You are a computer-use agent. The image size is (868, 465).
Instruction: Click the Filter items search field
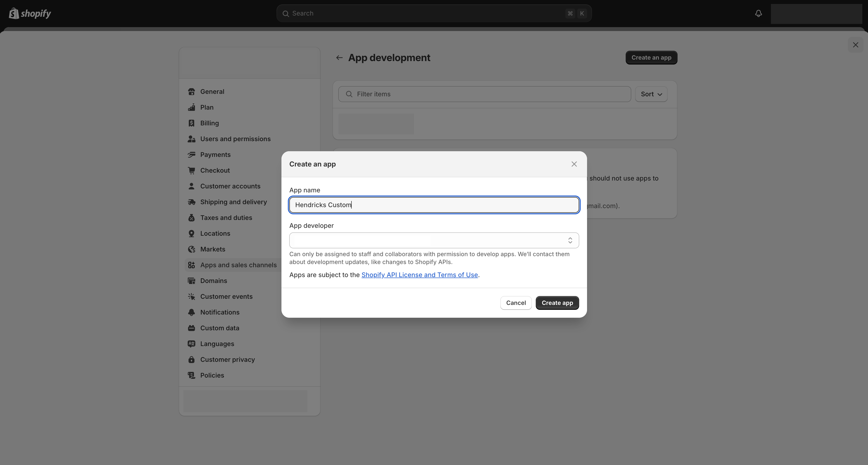[x=484, y=93]
